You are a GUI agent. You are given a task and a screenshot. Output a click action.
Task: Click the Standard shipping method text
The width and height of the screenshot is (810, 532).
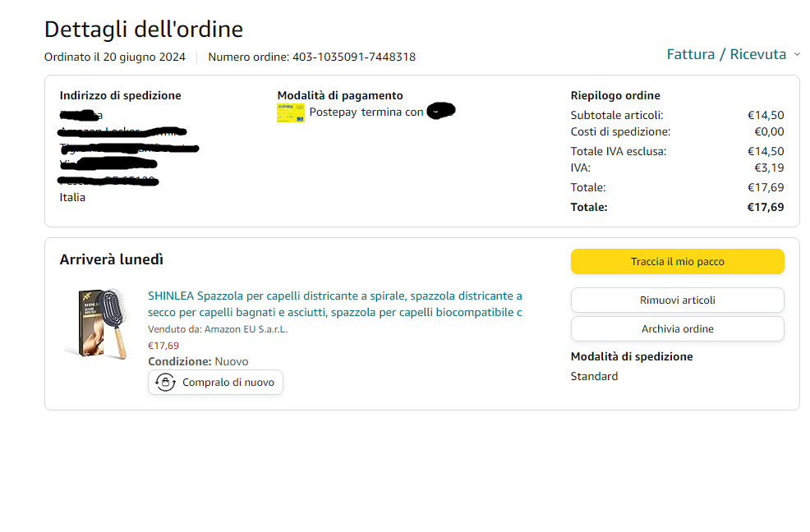[594, 376]
